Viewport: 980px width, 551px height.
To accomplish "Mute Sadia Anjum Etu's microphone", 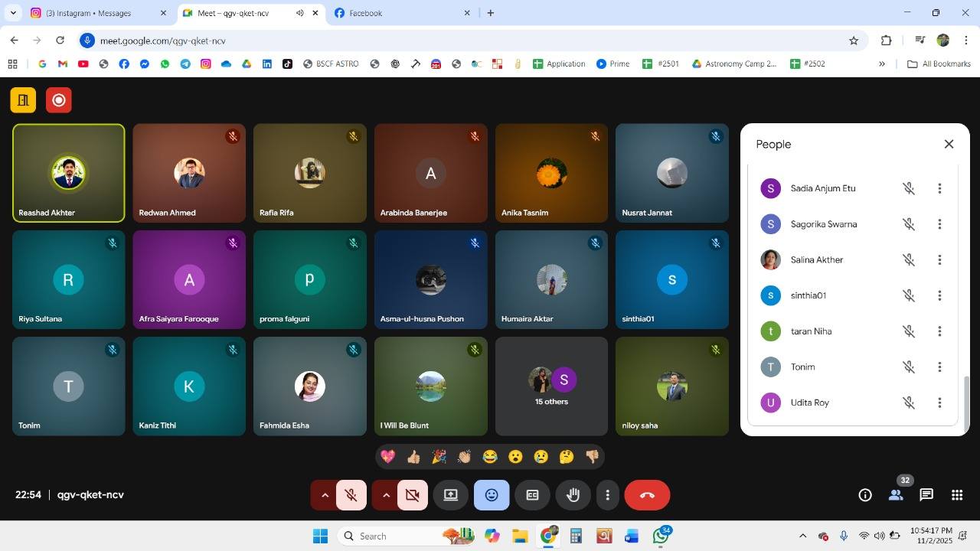I will click(909, 188).
